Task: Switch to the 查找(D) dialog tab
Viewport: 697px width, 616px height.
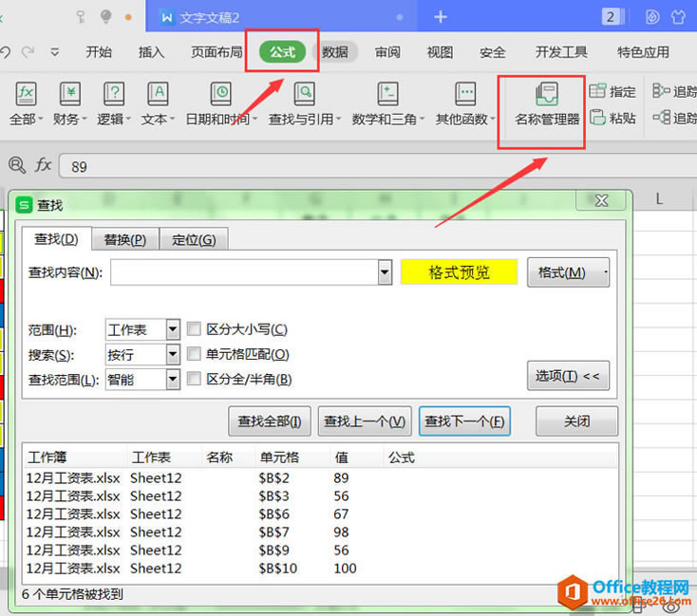Action: coord(56,239)
